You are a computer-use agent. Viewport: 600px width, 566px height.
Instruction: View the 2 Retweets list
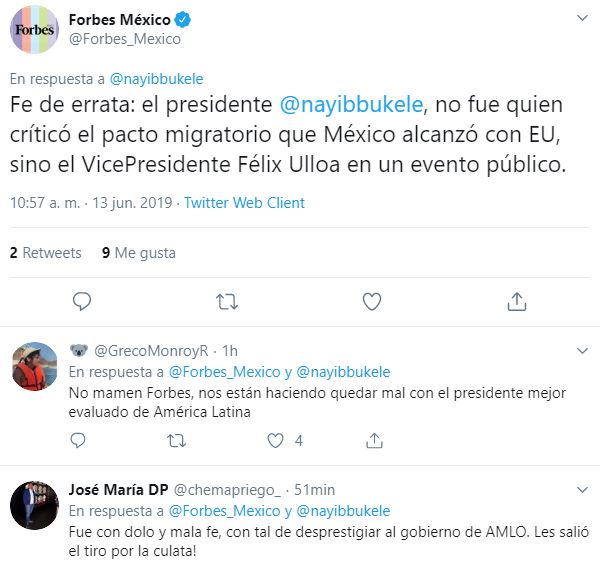pyautogui.click(x=46, y=253)
